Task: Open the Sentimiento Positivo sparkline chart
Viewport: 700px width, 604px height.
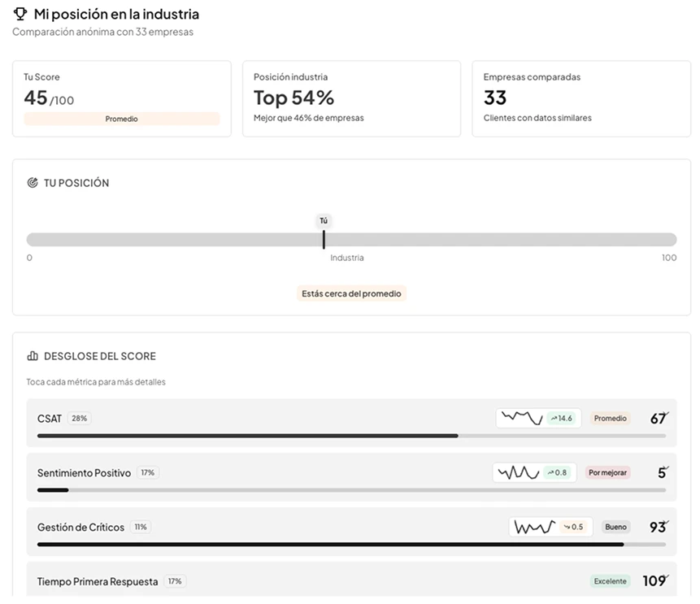Action: click(x=519, y=472)
